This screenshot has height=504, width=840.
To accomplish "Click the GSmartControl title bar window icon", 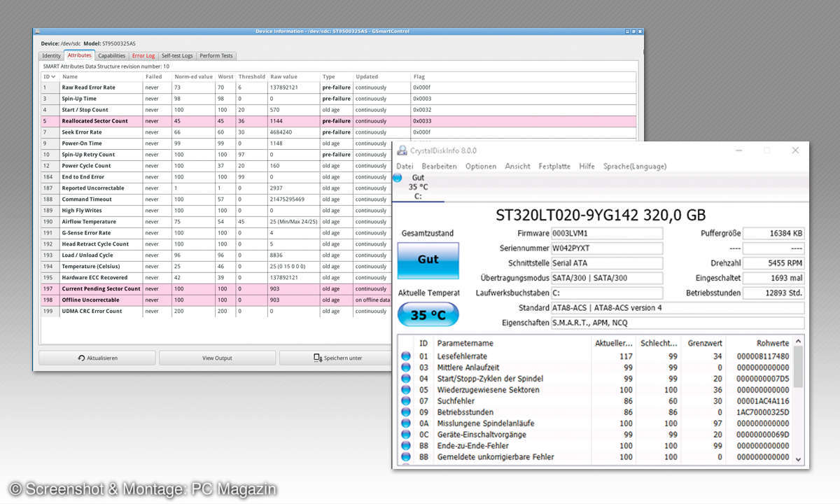I will [x=37, y=31].
